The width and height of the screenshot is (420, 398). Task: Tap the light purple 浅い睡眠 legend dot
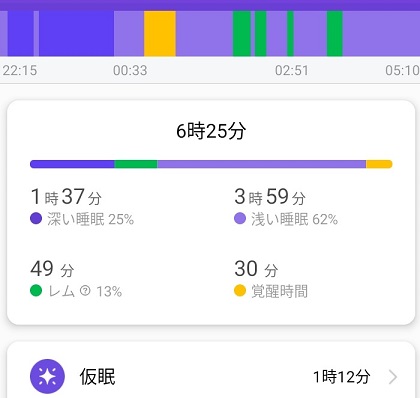[x=240, y=219]
